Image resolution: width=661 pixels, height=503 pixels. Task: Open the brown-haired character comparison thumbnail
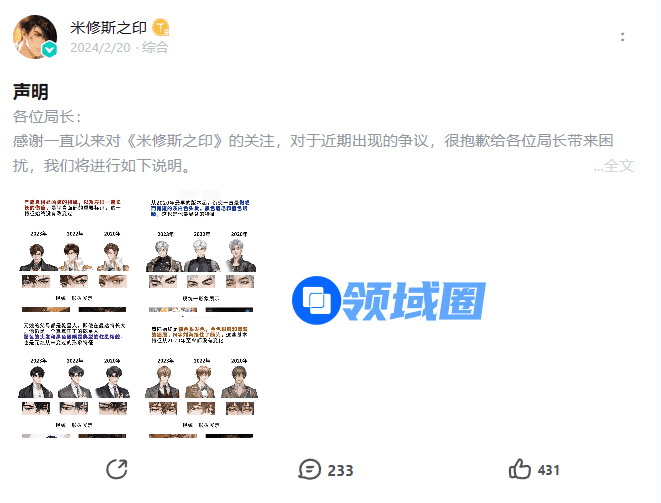[74, 255]
